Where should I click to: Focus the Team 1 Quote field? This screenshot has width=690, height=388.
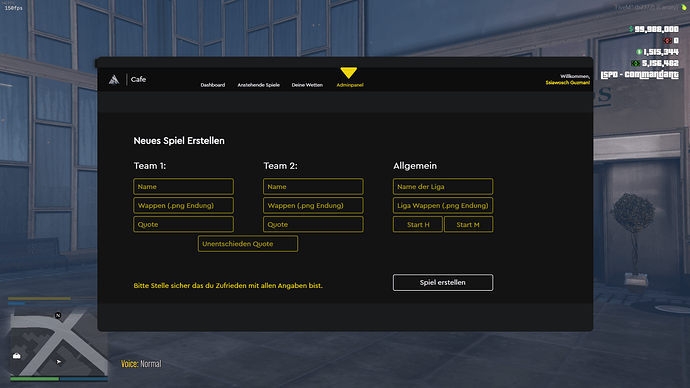(184, 224)
